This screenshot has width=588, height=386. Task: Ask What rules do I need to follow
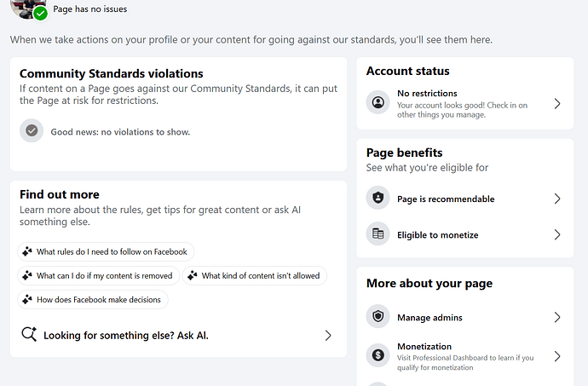tap(106, 251)
